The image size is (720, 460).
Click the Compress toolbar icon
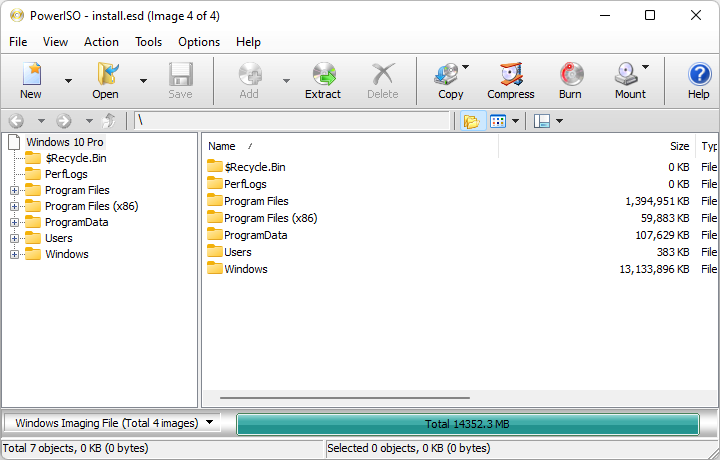click(x=510, y=80)
